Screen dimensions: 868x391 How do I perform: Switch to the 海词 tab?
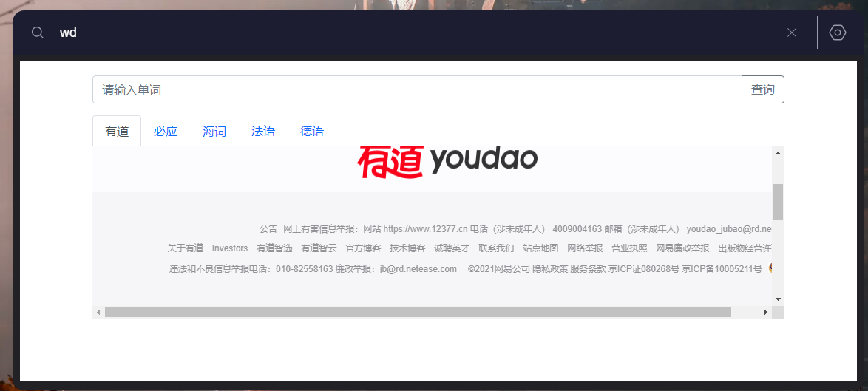[x=214, y=131]
